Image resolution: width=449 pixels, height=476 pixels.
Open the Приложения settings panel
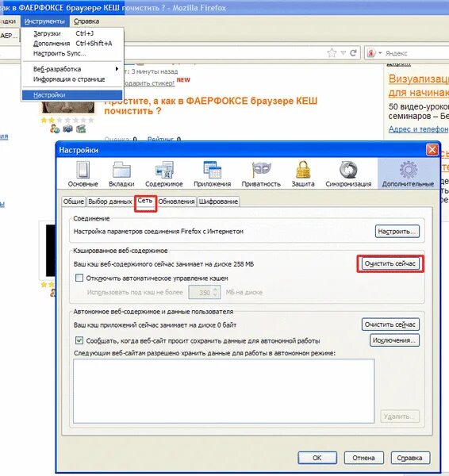[213, 174]
